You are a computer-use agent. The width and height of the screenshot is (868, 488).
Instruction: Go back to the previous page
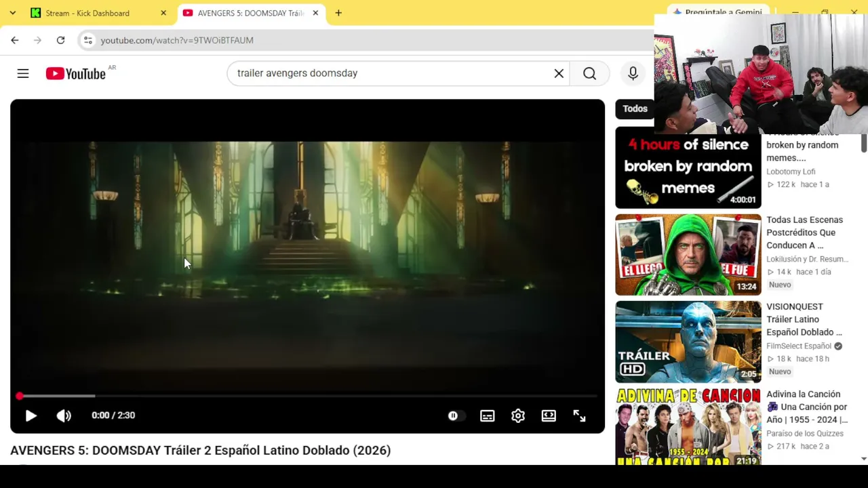click(x=15, y=40)
